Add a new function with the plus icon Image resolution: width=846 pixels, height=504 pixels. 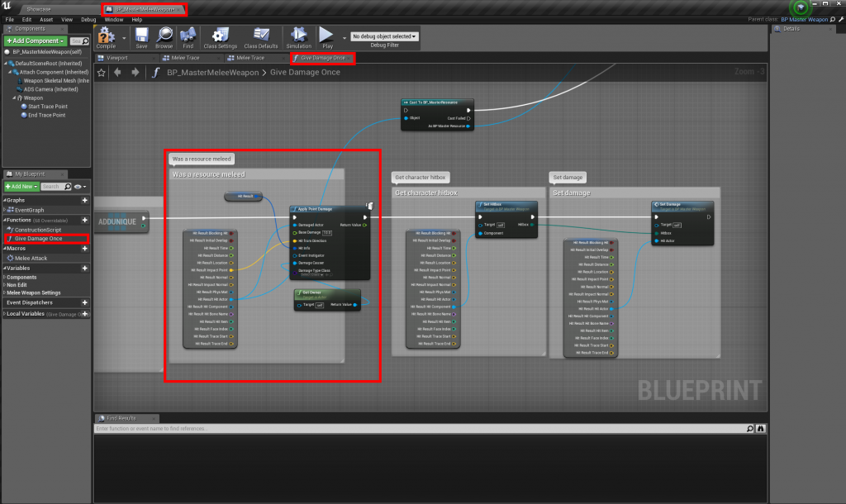pos(85,220)
